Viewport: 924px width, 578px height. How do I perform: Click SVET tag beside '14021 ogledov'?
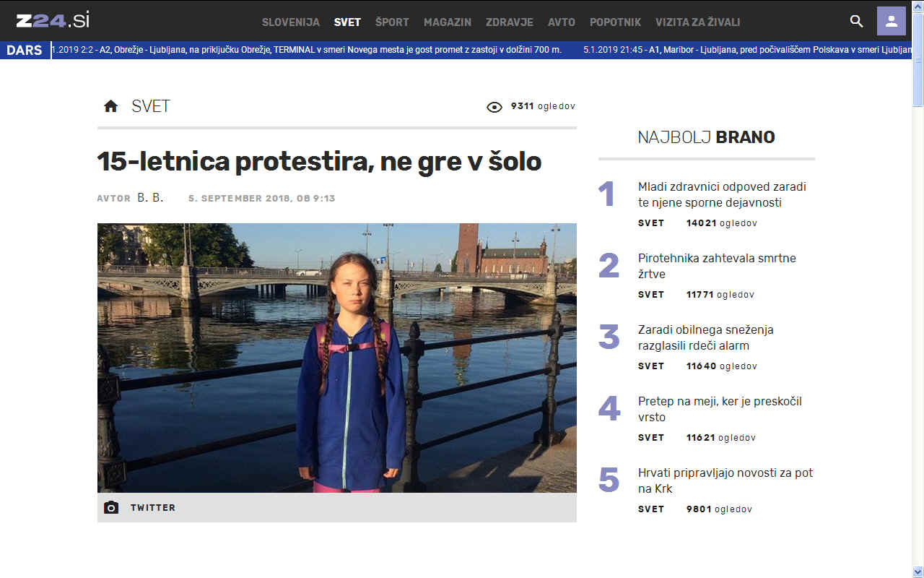[651, 223]
